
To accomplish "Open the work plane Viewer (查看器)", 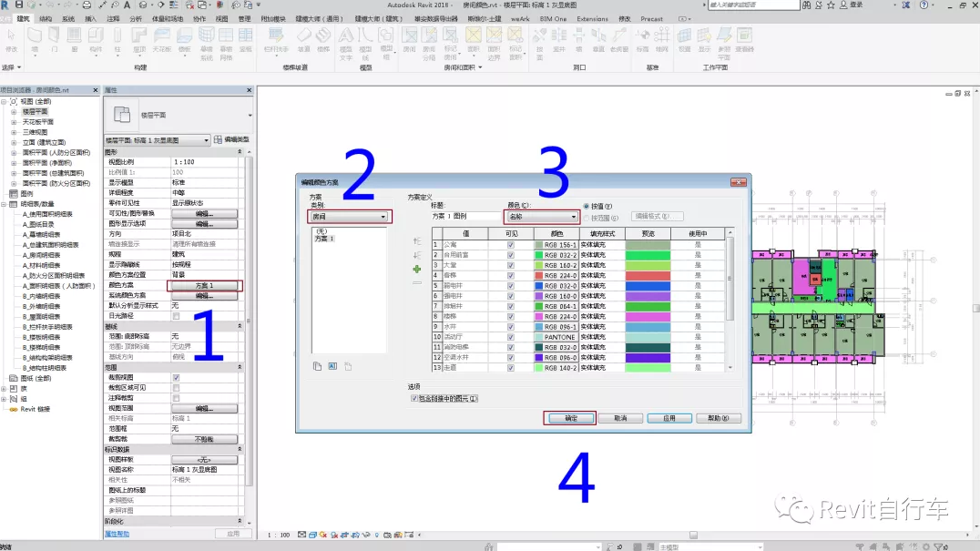I will point(744,41).
